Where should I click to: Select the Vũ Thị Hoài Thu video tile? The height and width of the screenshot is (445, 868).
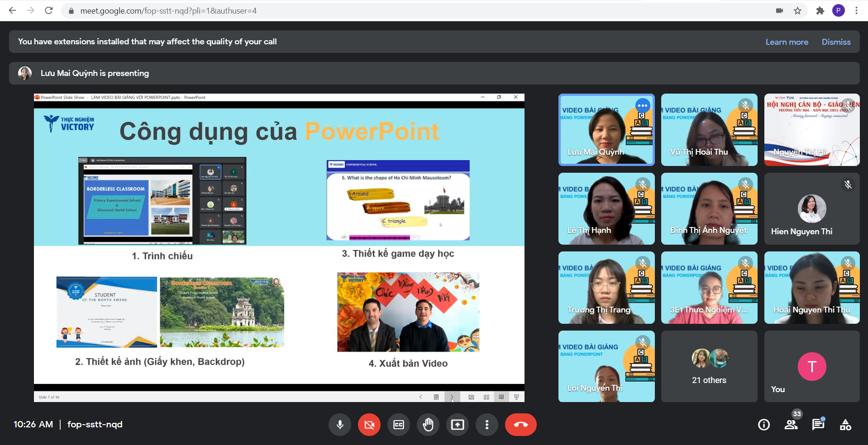(x=709, y=130)
